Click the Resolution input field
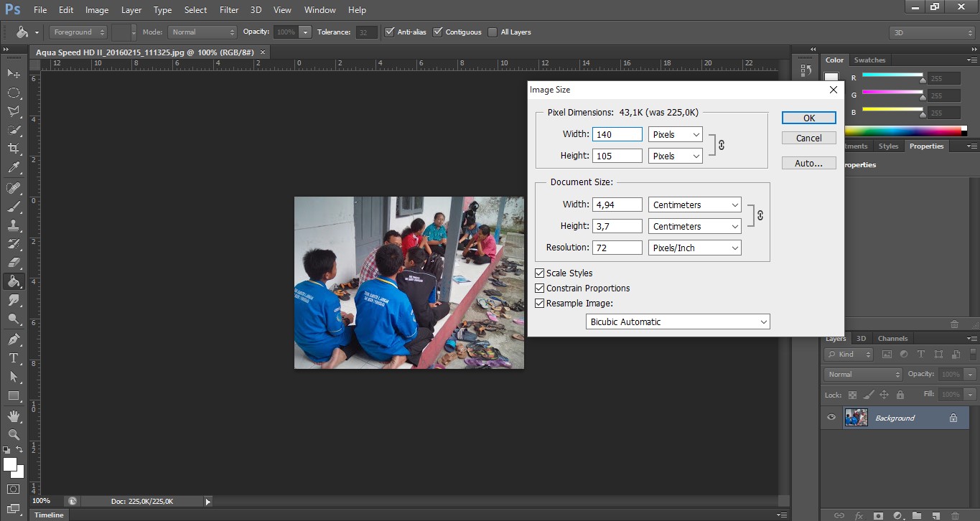This screenshot has width=980, height=521. [x=617, y=248]
